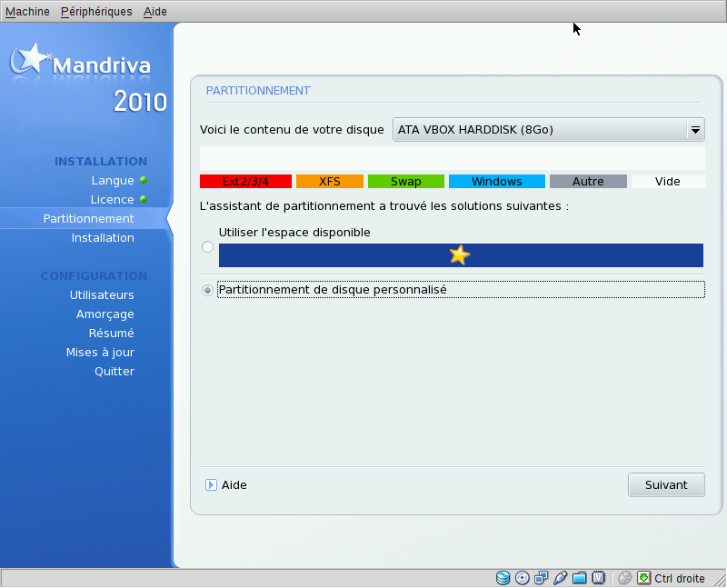Viewport: 727px width, 588px height.
Task: Click the Ctrl droite host key label
Action: click(x=680, y=579)
